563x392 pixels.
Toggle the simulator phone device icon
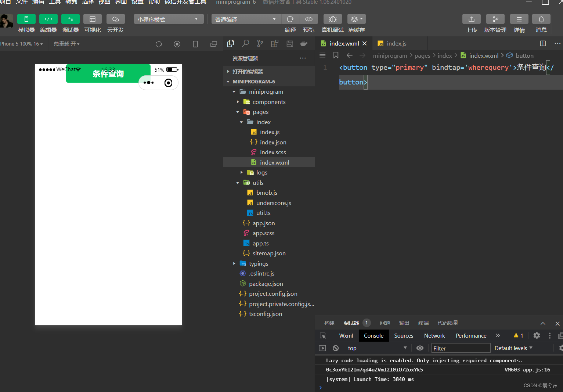click(x=195, y=44)
